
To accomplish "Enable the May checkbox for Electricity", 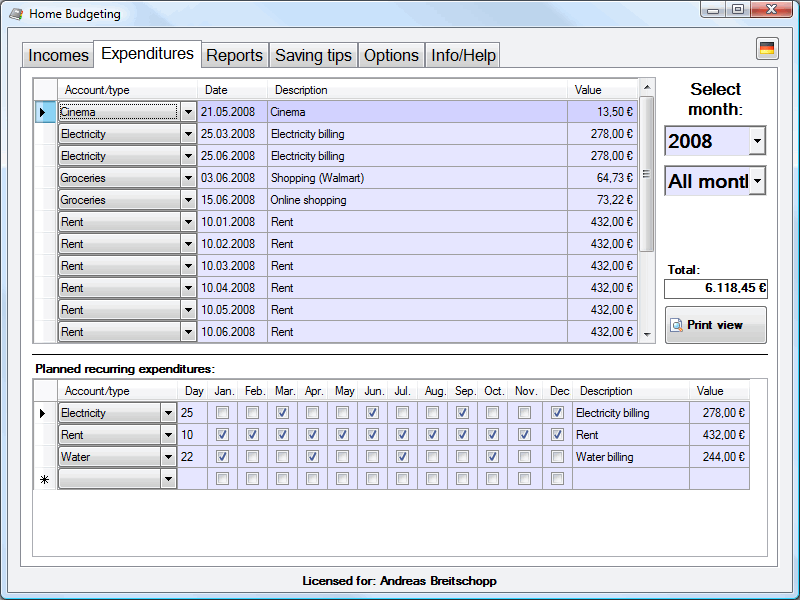I will click(342, 413).
